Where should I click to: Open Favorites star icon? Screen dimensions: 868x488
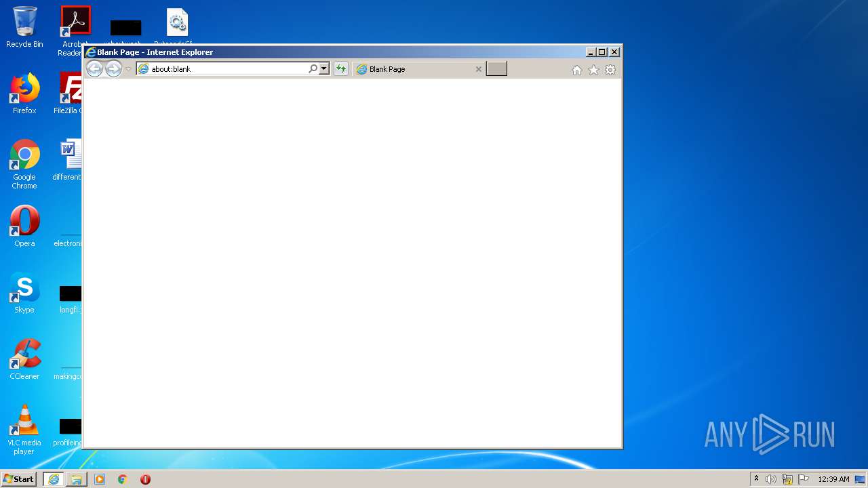click(x=593, y=70)
